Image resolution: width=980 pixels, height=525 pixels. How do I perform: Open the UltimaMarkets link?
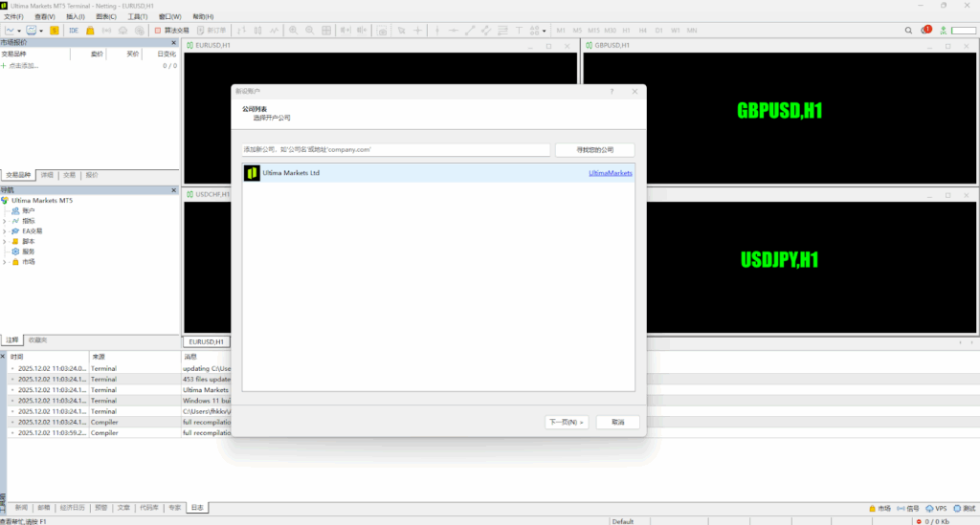[610, 173]
